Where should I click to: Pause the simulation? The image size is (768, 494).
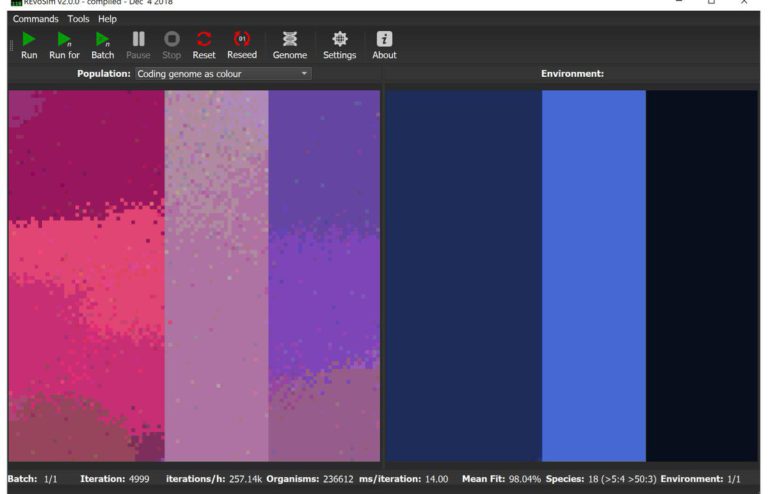click(x=138, y=46)
